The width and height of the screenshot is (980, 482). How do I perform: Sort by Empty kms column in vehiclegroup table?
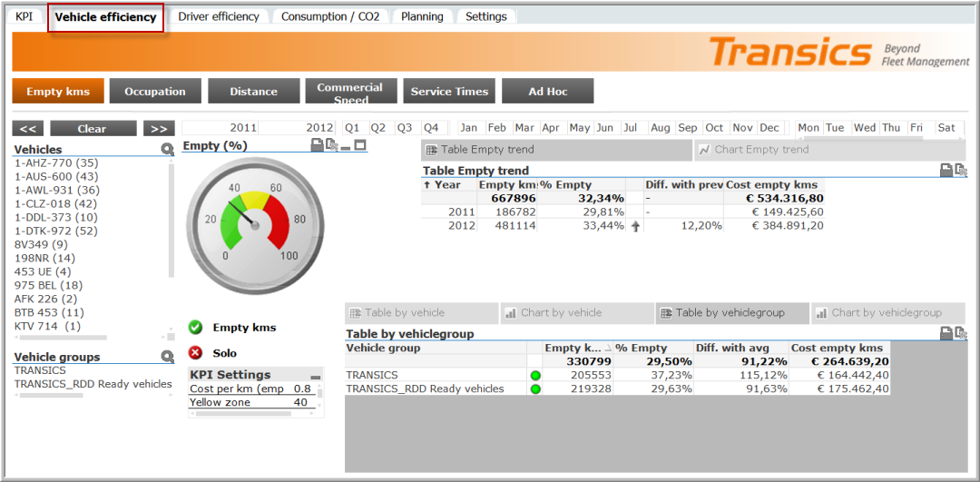(x=573, y=349)
